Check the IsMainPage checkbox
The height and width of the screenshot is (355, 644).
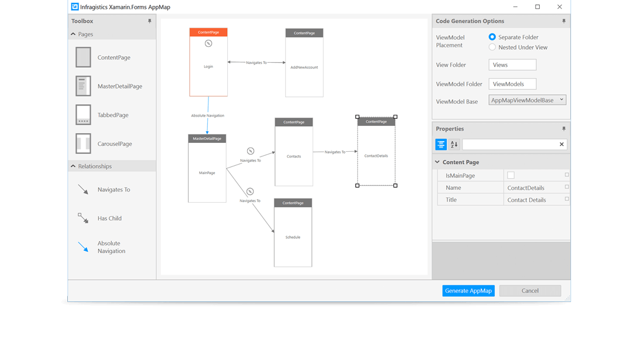tap(511, 175)
